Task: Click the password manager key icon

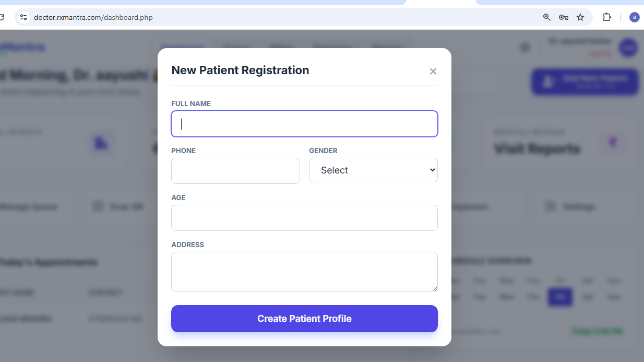Action: click(x=564, y=17)
